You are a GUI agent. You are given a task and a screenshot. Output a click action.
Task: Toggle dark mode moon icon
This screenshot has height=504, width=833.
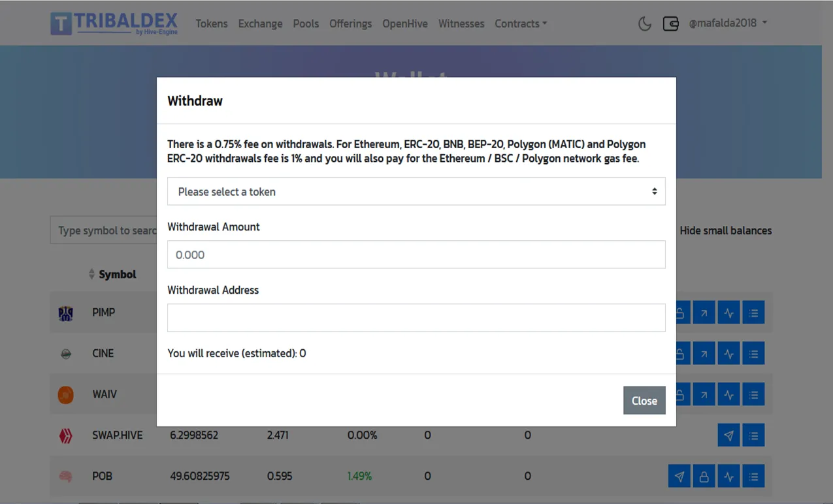click(x=644, y=24)
